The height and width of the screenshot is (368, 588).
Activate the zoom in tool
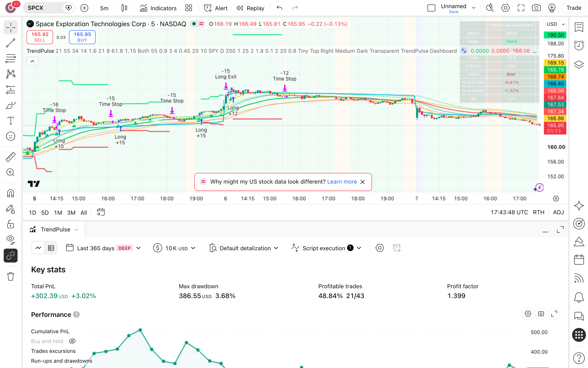click(10, 172)
